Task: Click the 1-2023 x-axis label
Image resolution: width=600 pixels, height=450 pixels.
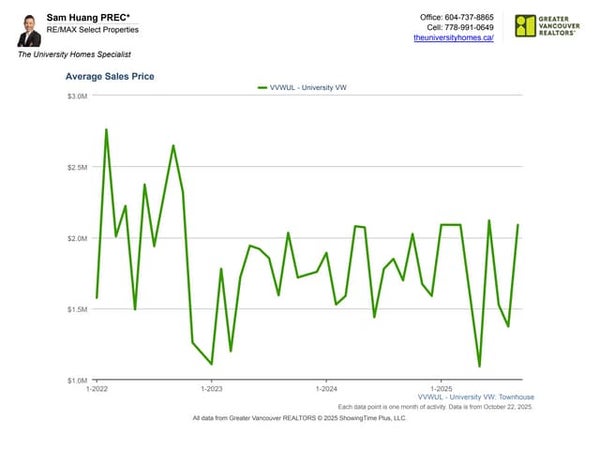Action: [211, 388]
